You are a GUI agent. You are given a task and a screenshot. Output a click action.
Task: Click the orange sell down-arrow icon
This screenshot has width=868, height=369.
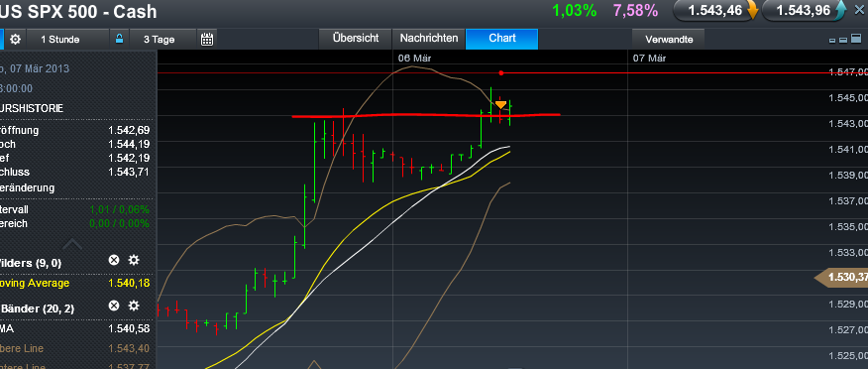point(752,11)
